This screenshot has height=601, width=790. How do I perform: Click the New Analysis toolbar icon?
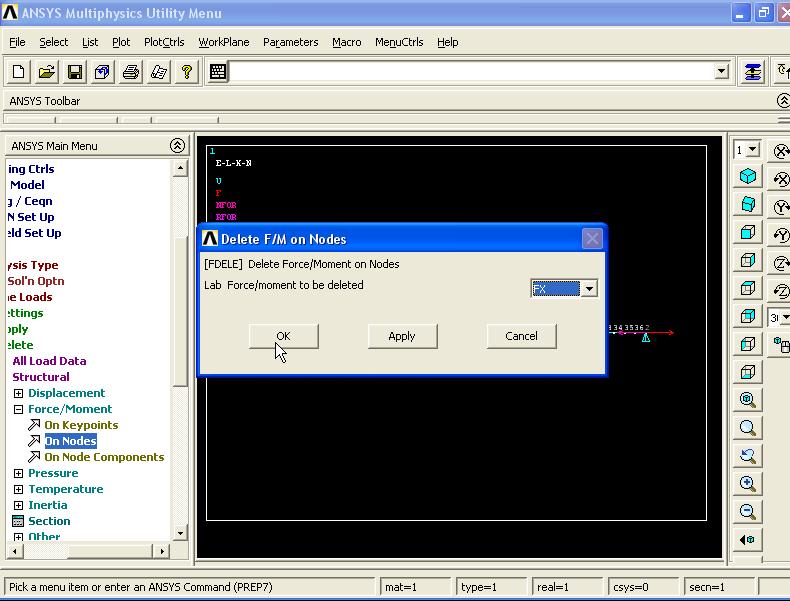18,72
